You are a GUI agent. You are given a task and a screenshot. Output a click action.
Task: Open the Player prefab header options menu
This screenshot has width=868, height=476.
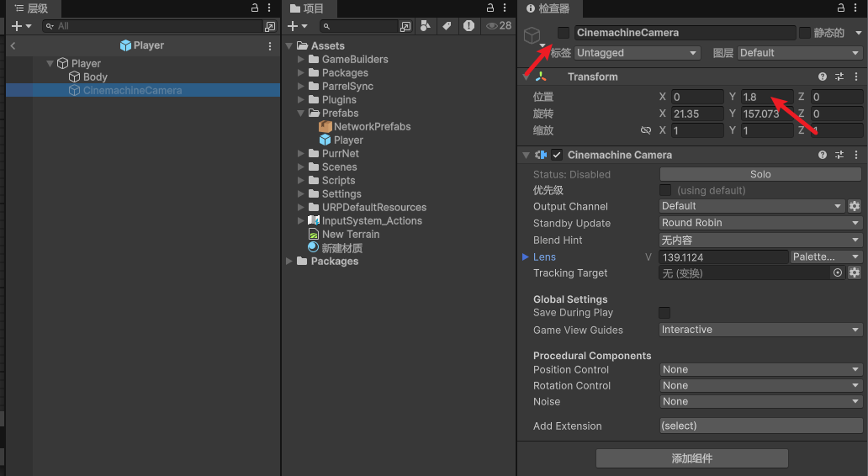(270, 46)
